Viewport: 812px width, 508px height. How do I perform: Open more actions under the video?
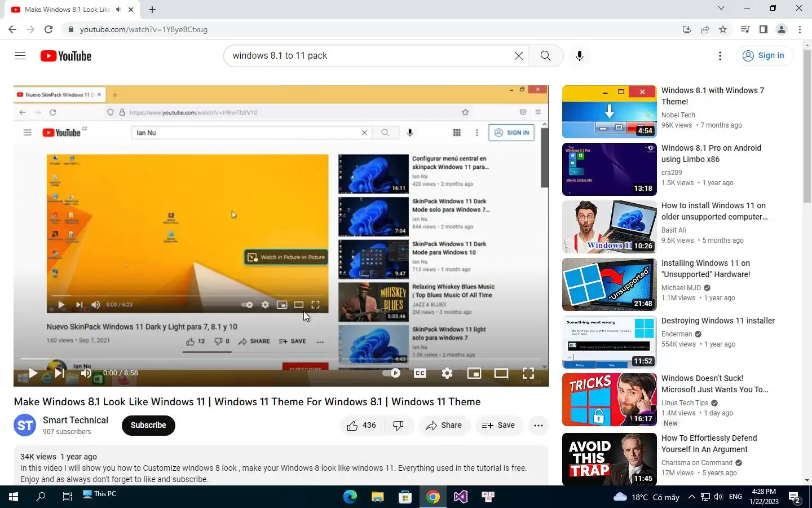pyautogui.click(x=539, y=426)
